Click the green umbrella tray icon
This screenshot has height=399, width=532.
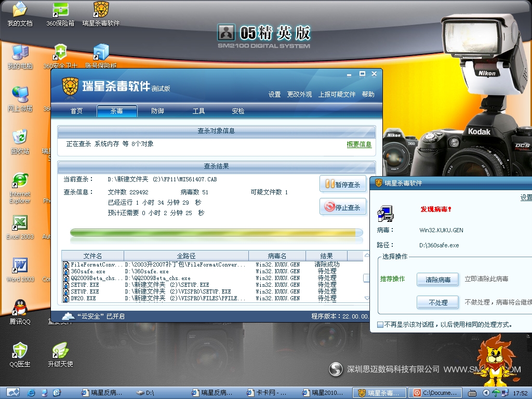tap(496, 393)
